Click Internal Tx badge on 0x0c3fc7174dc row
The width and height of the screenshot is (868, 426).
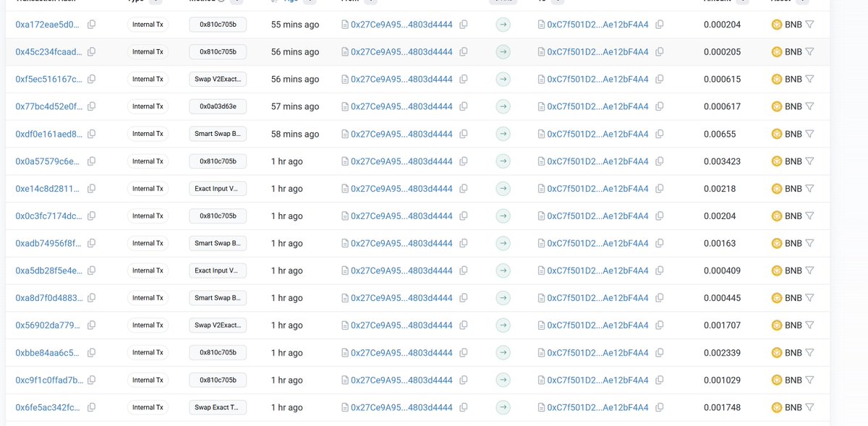pos(148,216)
